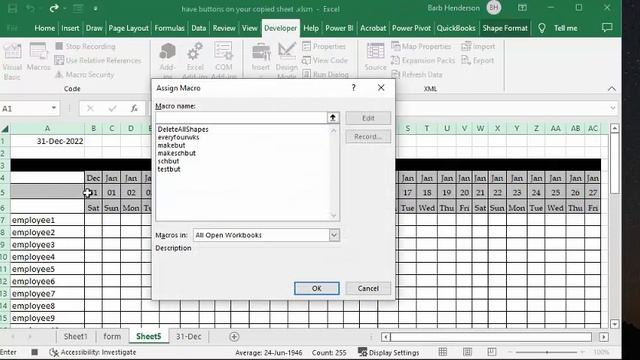Click the XML Export button

point(478,60)
